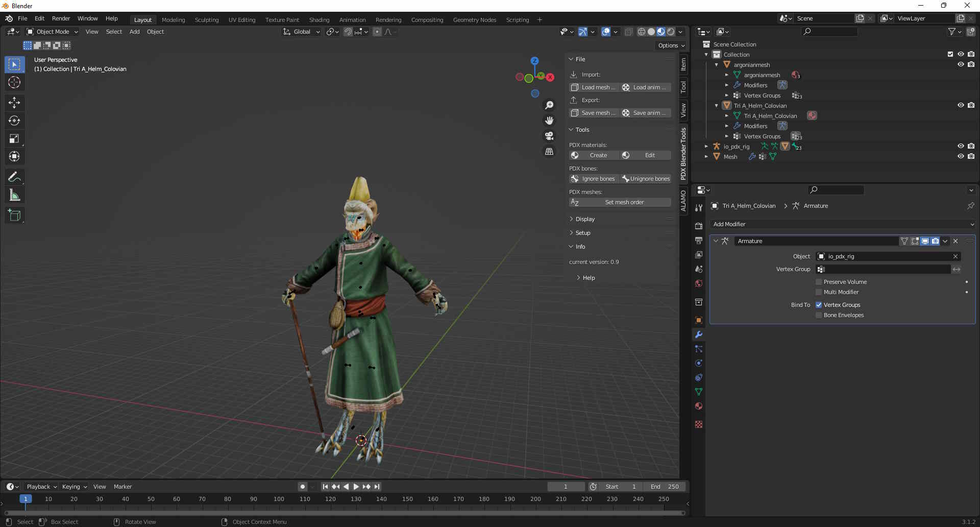Open the Object Mode dropdown
This screenshot has height=527, width=980.
(53, 32)
